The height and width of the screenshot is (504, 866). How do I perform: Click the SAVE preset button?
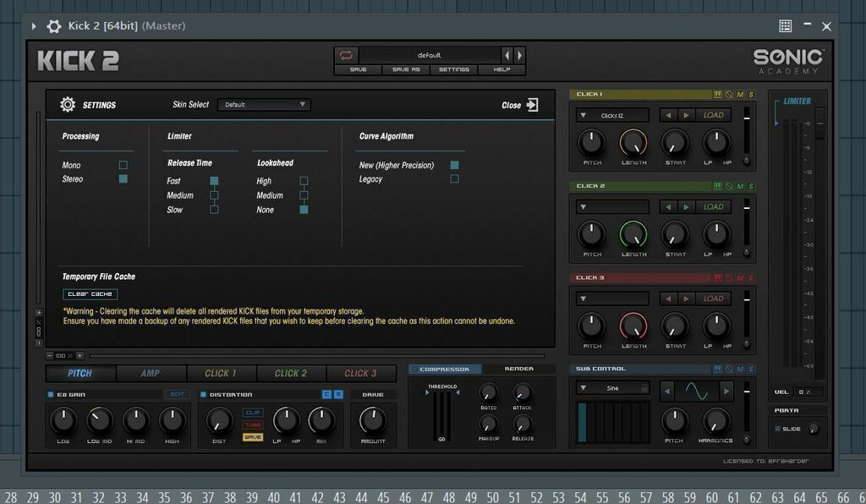(358, 69)
